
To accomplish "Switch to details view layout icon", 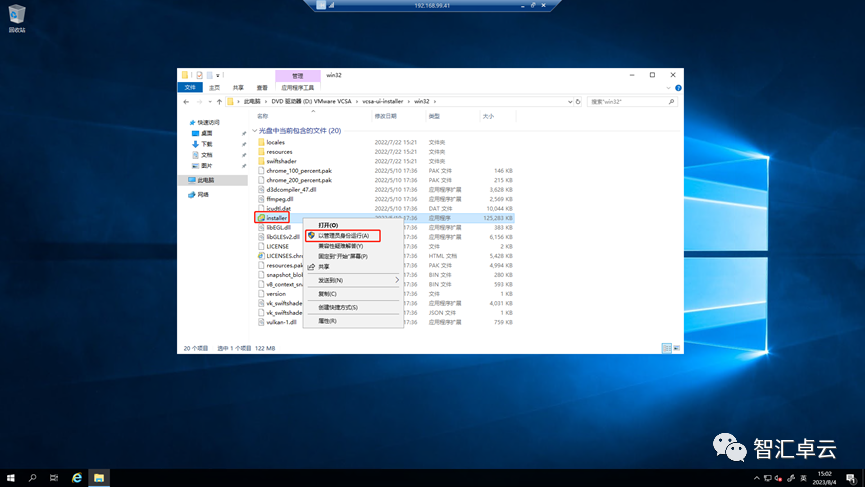I will coord(667,348).
